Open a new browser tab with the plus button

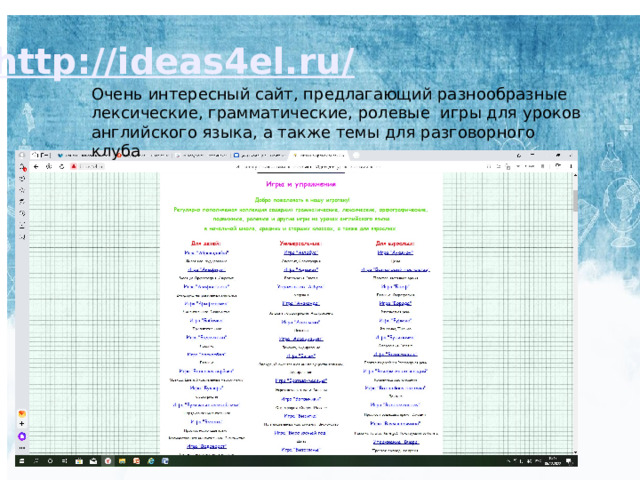(356, 155)
